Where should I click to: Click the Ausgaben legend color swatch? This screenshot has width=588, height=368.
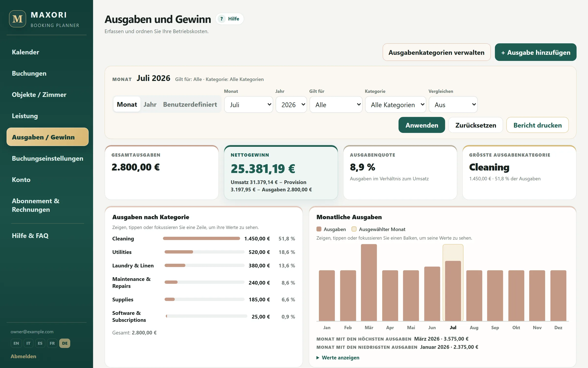pos(319,229)
